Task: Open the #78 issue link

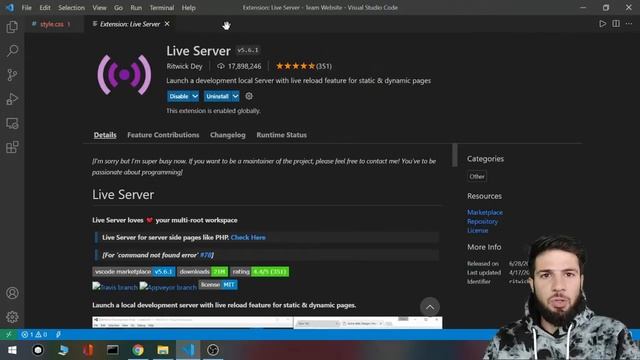Action: 206,255
